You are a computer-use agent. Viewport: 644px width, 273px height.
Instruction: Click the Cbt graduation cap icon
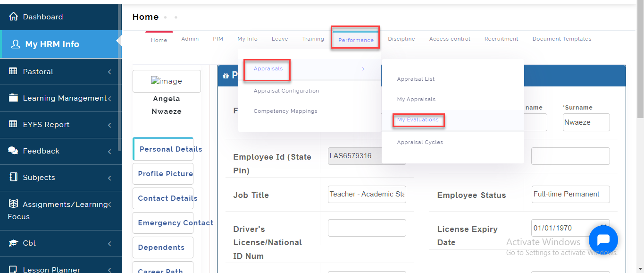click(13, 243)
